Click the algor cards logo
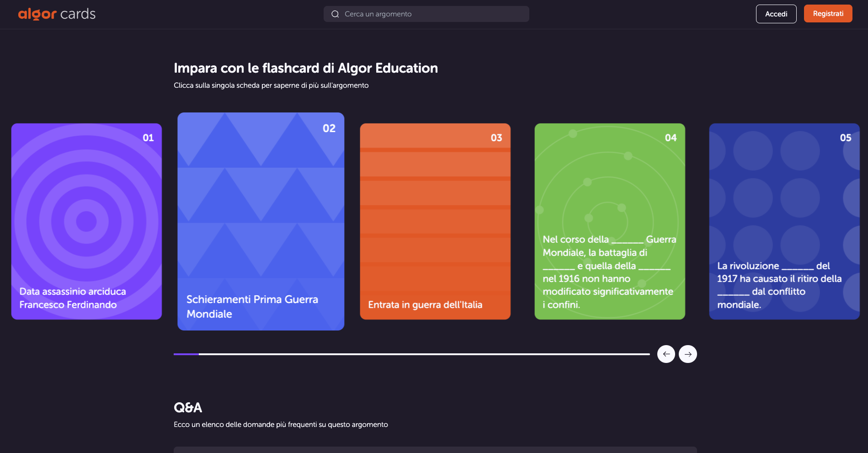Image resolution: width=868 pixels, height=453 pixels. [x=57, y=14]
